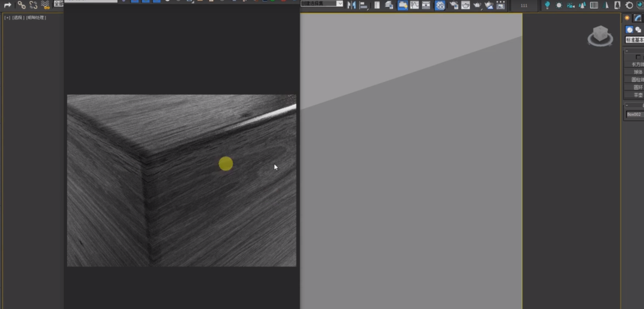Screen dimensions: 644x309
Task: Toggle the AutoGrid checkbox
Action: click(x=638, y=57)
